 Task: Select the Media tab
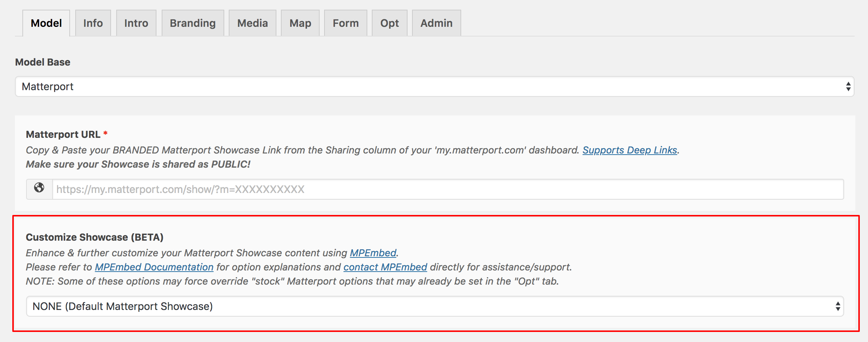(252, 23)
